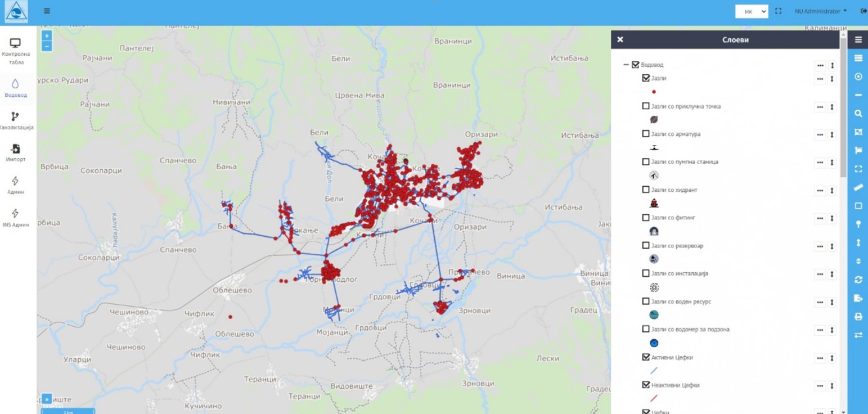Click the ruler measure tool
This screenshot has height=414, width=868.
(858, 187)
